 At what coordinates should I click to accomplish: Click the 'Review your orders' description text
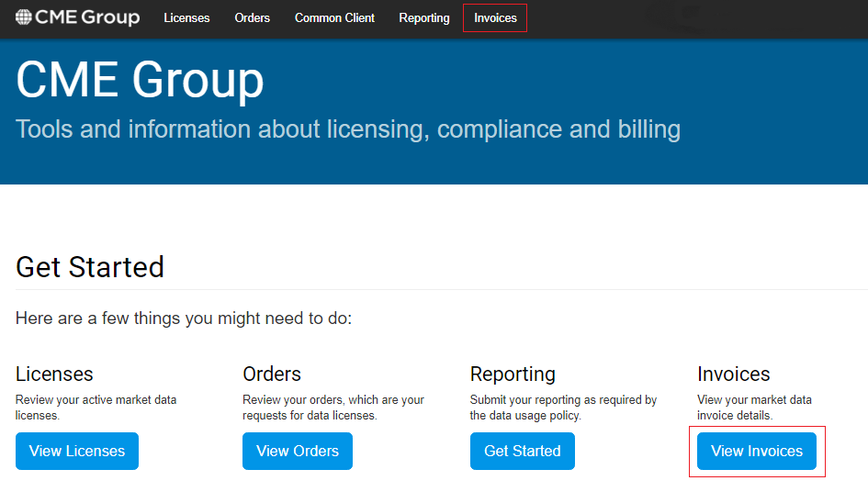coord(333,408)
